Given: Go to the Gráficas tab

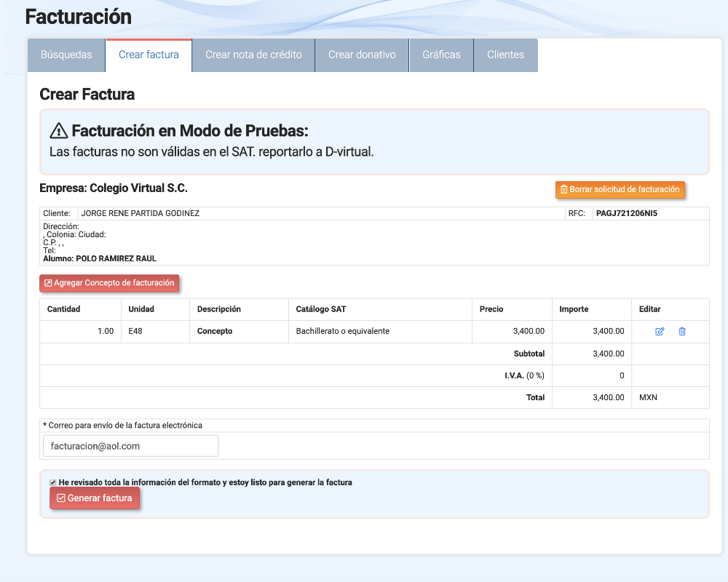Looking at the screenshot, I should (x=442, y=55).
